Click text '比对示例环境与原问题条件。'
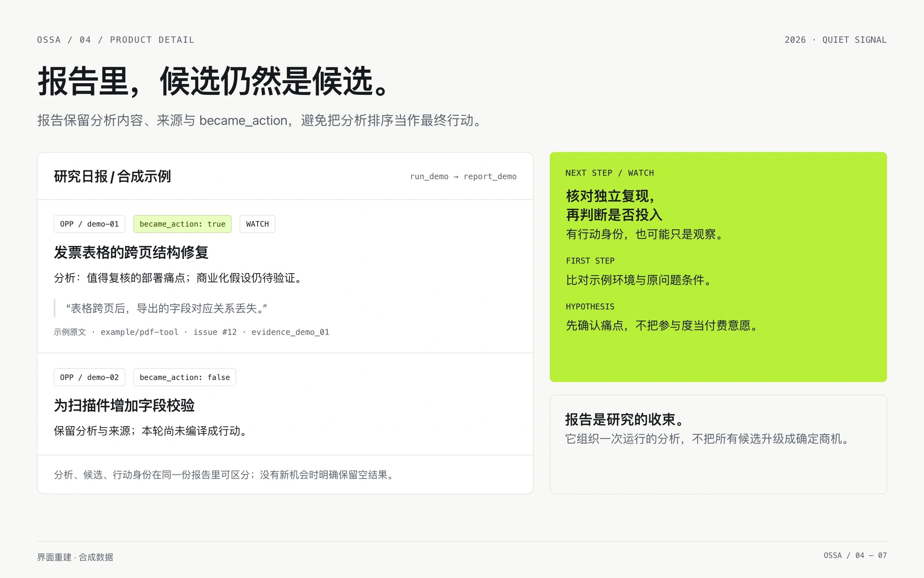 coord(639,280)
